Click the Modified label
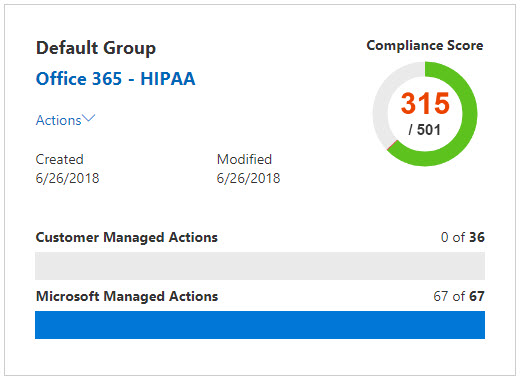 [244, 159]
